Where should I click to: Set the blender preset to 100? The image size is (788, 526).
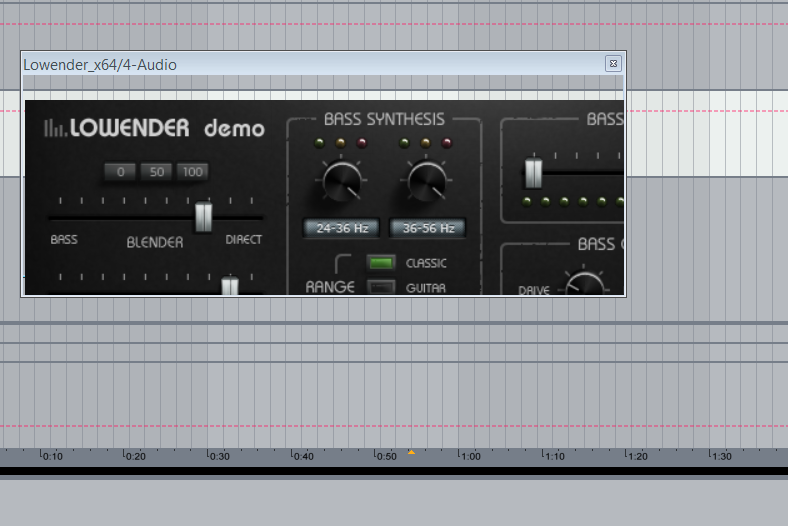point(192,172)
